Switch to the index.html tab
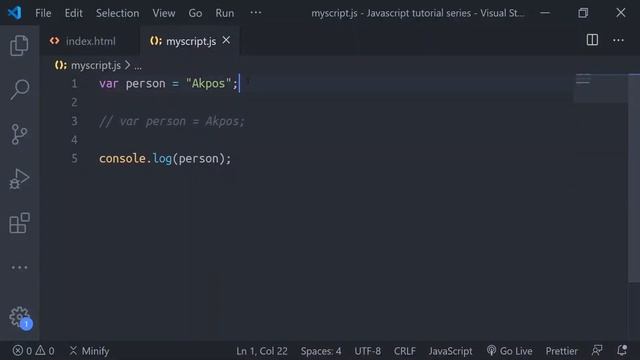The height and width of the screenshot is (360, 640). click(x=90, y=41)
